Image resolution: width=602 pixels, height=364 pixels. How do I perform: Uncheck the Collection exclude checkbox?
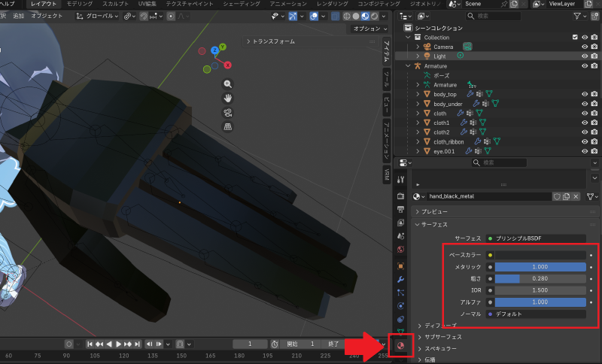tap(575, 37)
